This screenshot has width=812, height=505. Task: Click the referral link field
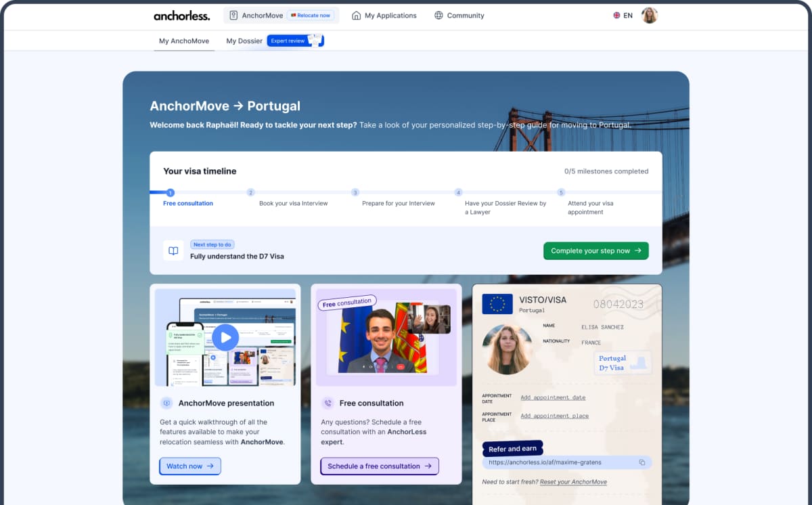[x=567, y=462]
